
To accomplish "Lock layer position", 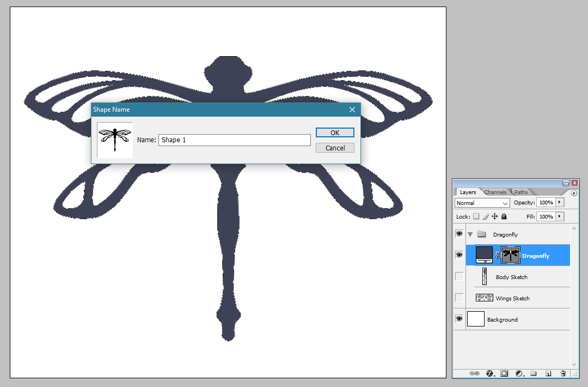I will [x=494, y=216].
